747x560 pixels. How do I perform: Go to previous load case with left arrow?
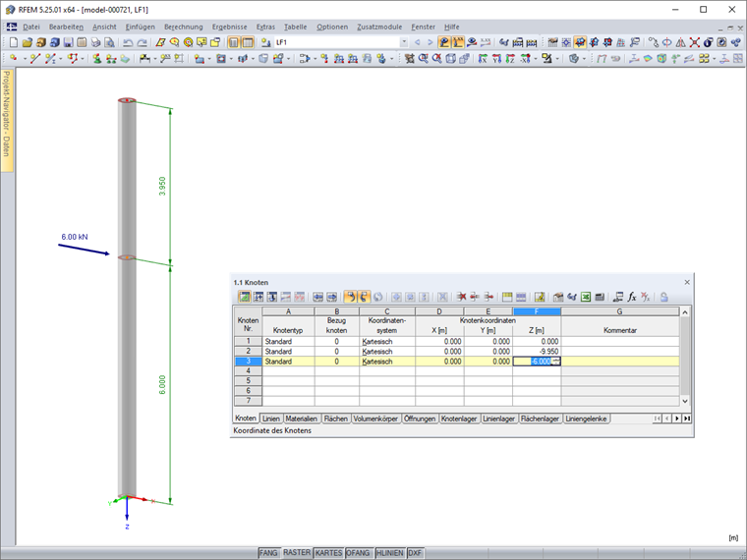click(418, 42)
